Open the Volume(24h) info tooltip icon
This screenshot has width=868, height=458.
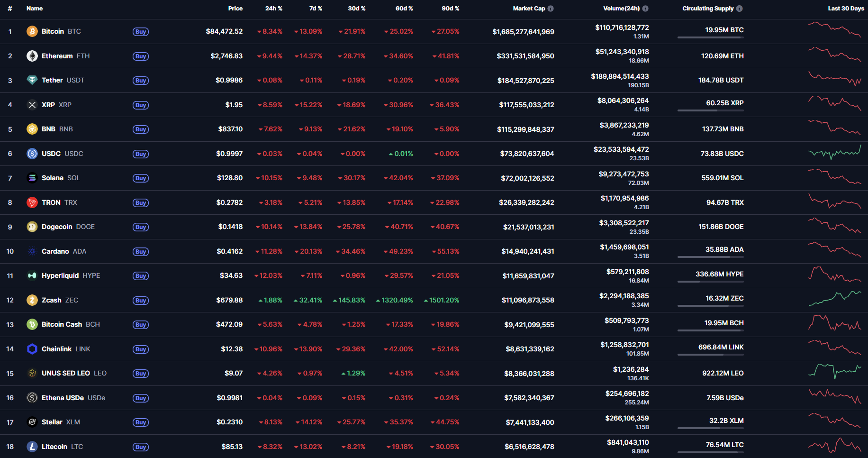645,9
